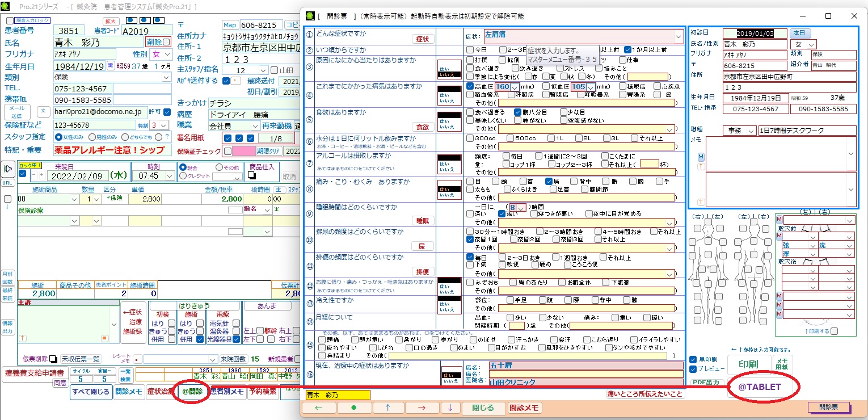
Task: Open the 職種 job type dropdown
Action: (x=751, y=131)
